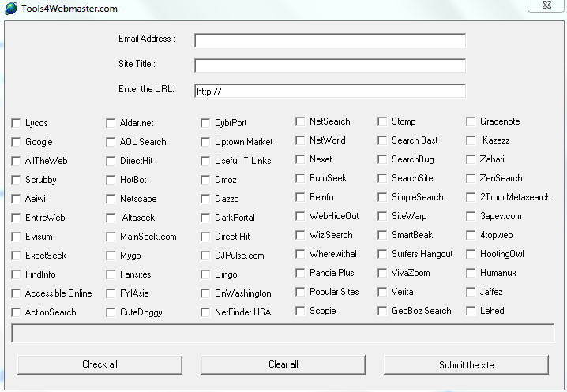Tick the Scopie checkbox
Image resolution: width=567 pixels, height=392 pixels.
[x=300, y=311]
